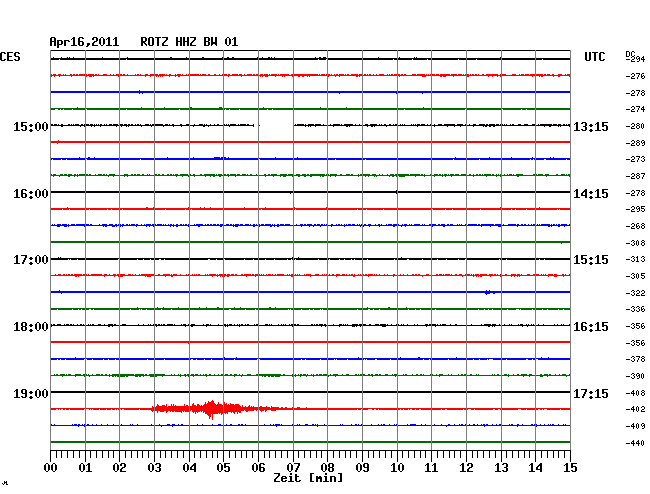
Task: Select the DC offset value -440
Action: point(635,443)
